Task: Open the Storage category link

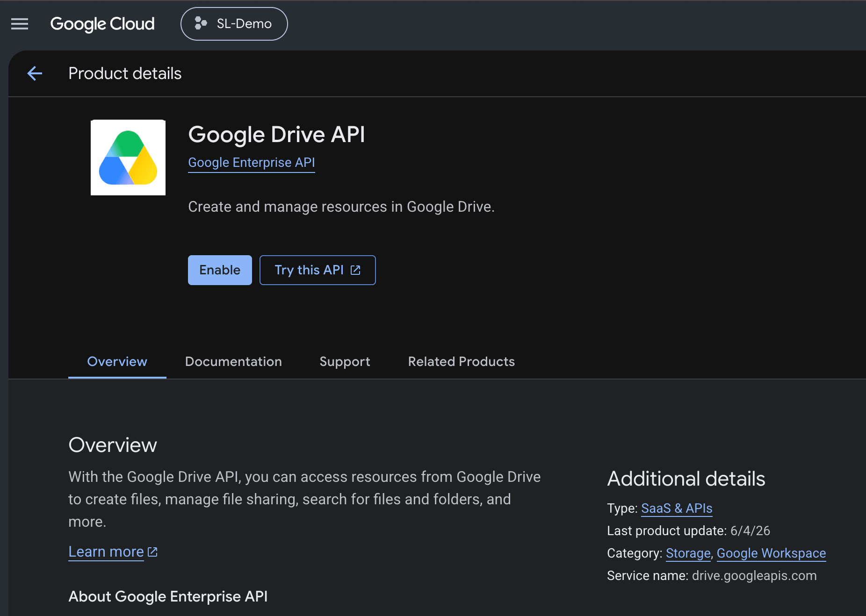Action: 688,553
